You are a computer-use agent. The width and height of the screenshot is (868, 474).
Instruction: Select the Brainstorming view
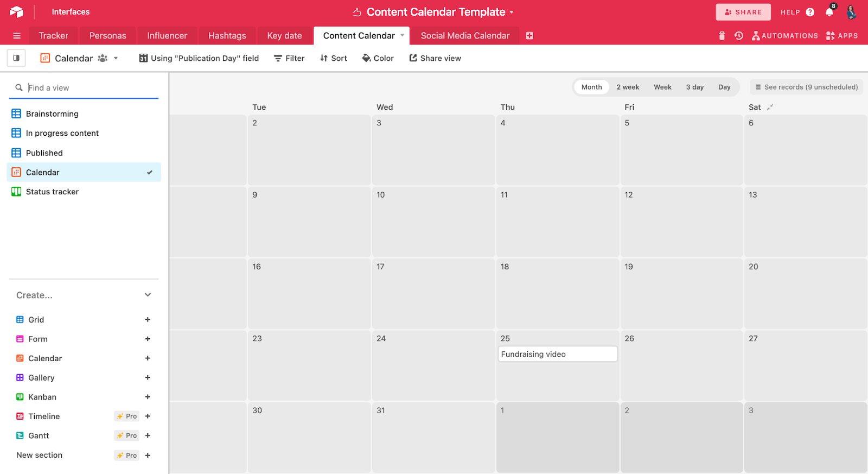(84, 113)
